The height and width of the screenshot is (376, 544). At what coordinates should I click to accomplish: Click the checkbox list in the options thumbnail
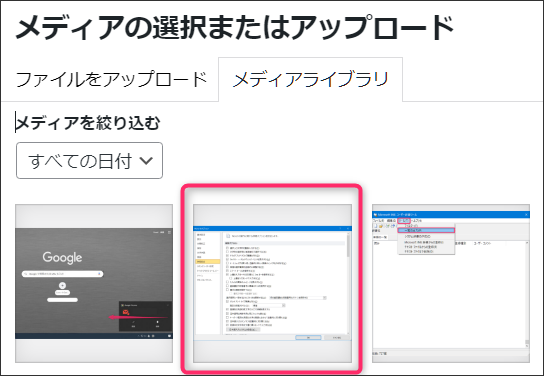coord(257,286)
